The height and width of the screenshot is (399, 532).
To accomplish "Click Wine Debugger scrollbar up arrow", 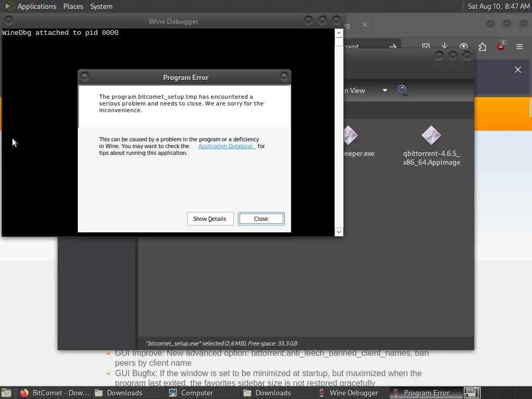I will [339, 33].
